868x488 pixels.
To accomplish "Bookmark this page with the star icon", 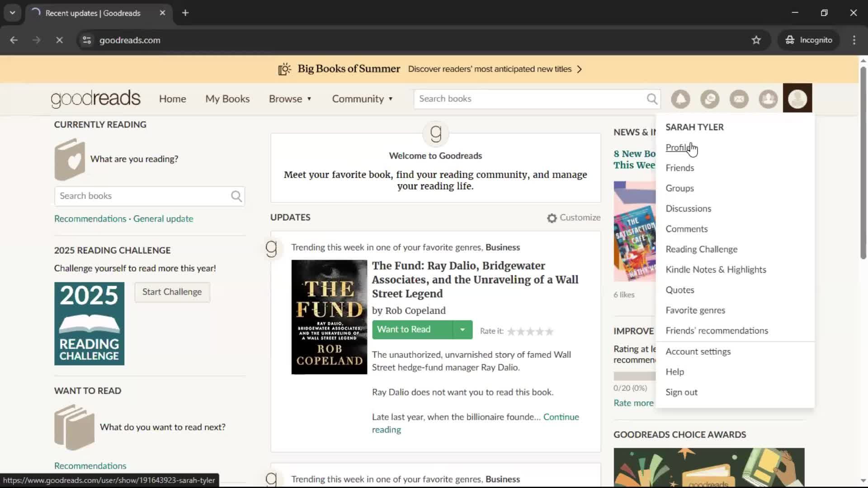I will [756, 40].
